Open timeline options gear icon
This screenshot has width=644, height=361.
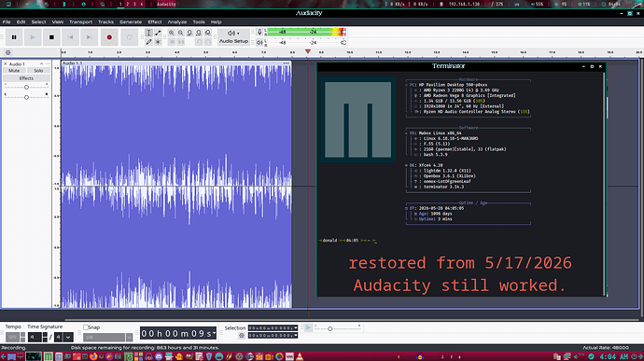click(7, 52)
